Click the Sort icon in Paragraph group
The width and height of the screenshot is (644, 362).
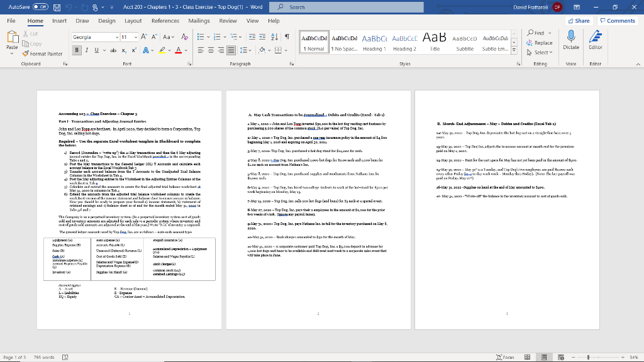tap(274, 36)
